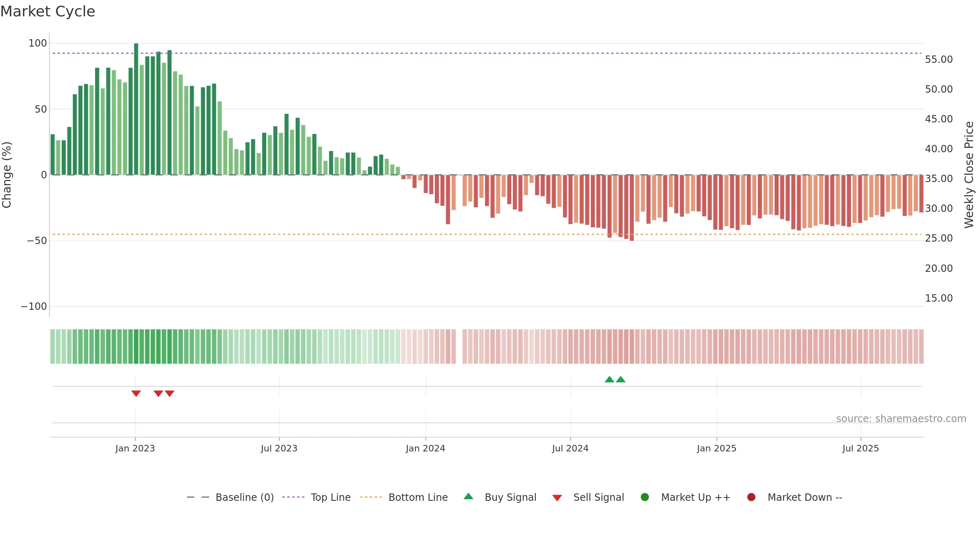Click the −100 tick on left axis
980x551 pixels.
(34, 307)
